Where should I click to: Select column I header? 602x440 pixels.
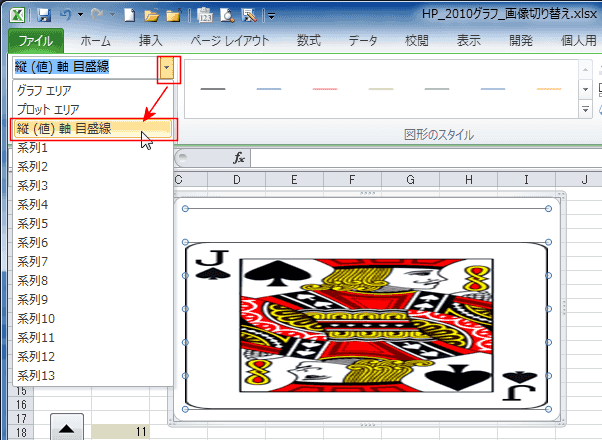tap(526, 179)
